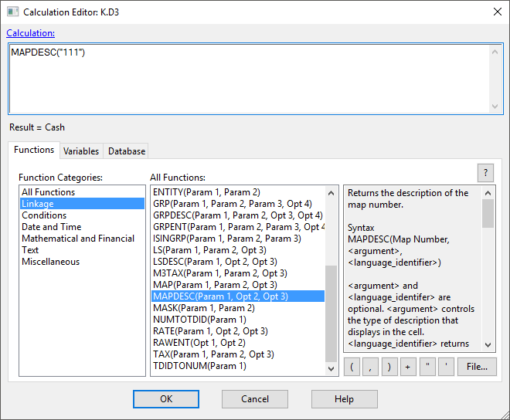The image size is (510, 420).
Task: Open the Calculation link
Action: 30,32
